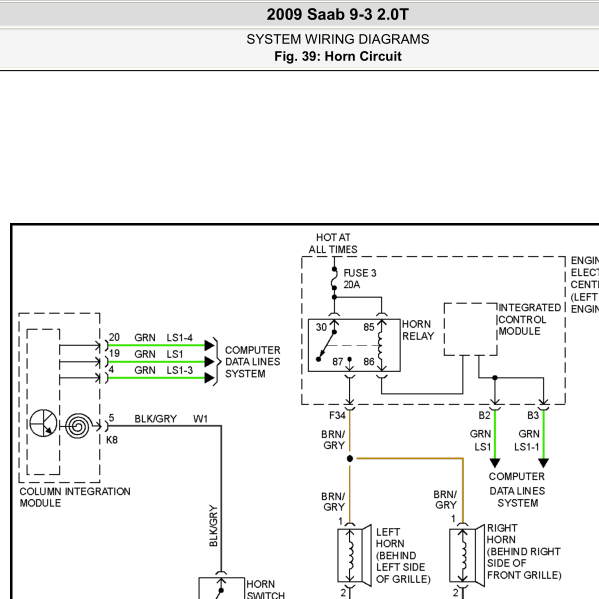
Task: Click the B2 green wire arrowhead
Action: [495, 463]
